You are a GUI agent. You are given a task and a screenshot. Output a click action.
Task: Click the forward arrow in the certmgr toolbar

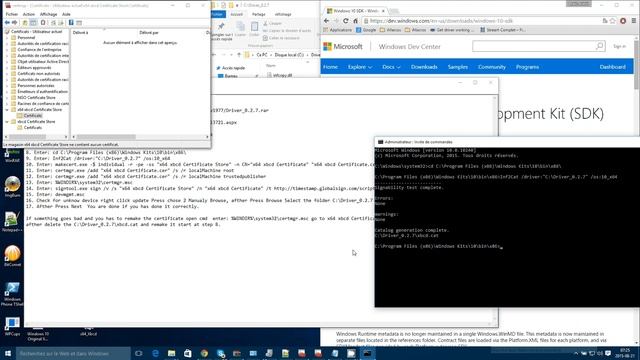(15, 23)
